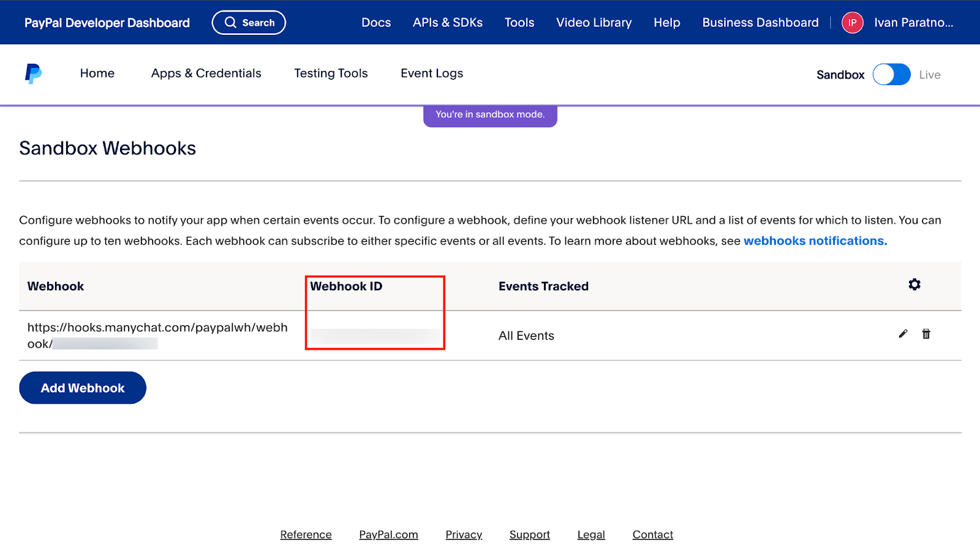Click the PayPal logo icon
The width and height of the screenshot is (980, 553).
pyautogui.click(x=33, y=73)
